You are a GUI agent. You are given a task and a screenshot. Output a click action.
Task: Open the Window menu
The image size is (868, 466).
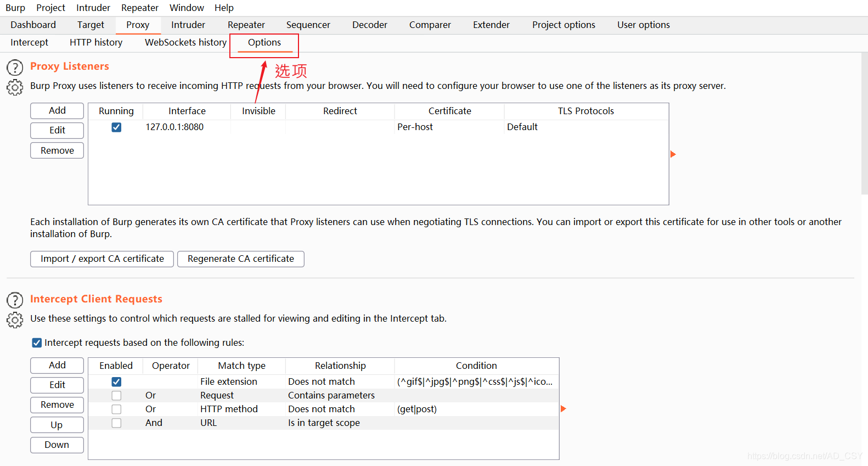(187, 8)
